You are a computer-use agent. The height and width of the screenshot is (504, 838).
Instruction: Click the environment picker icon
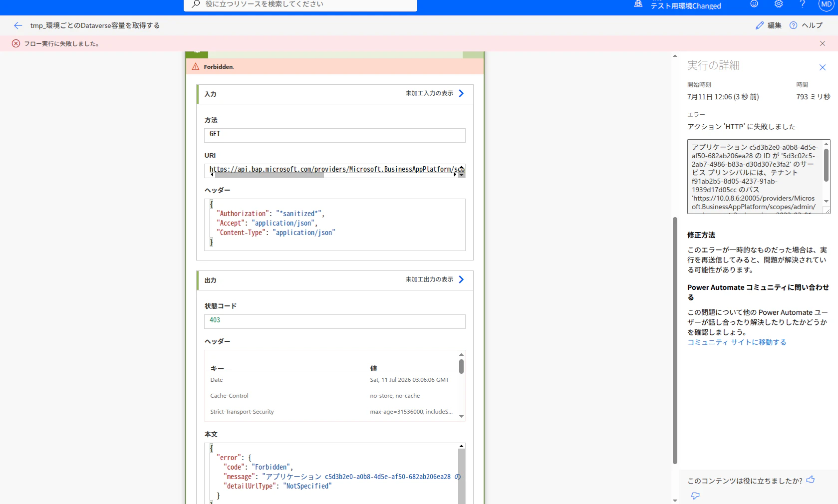pos(638,4)
